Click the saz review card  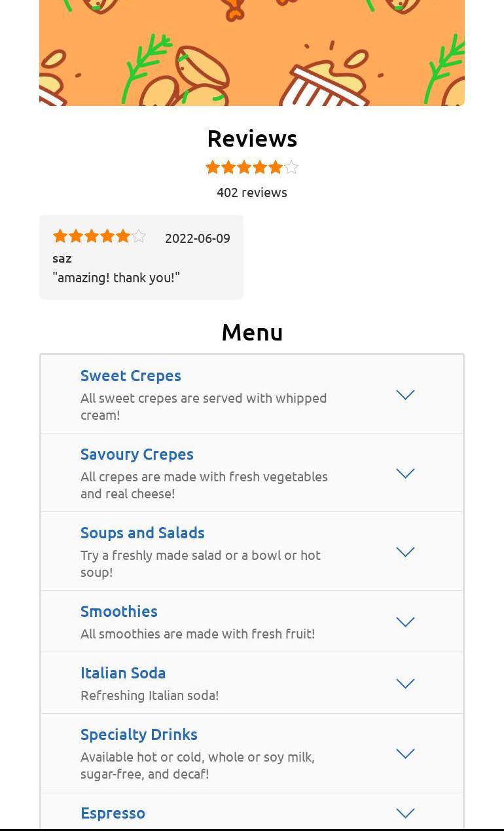pyautogui.click(x=141, y=257)
